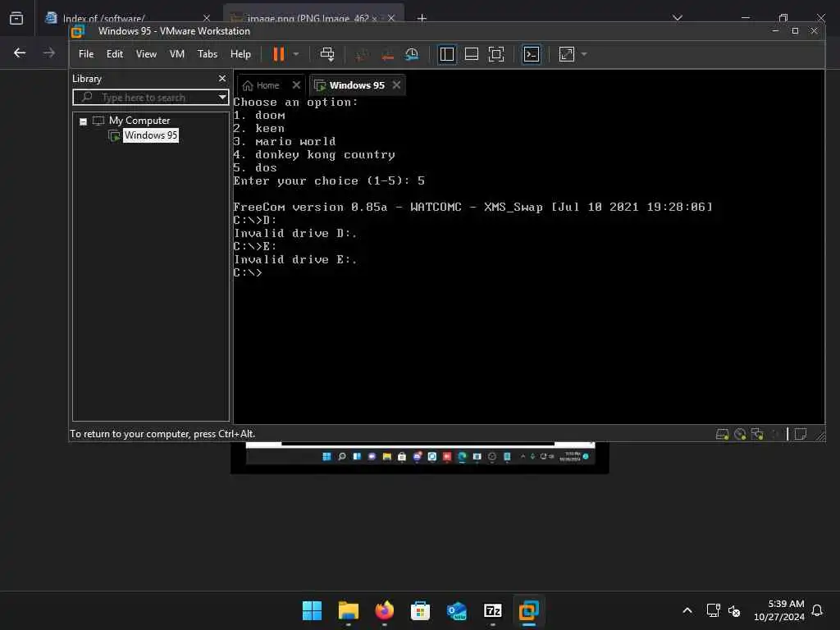Open the VM menu
840x630 pixels.
(x=177, y=54)
